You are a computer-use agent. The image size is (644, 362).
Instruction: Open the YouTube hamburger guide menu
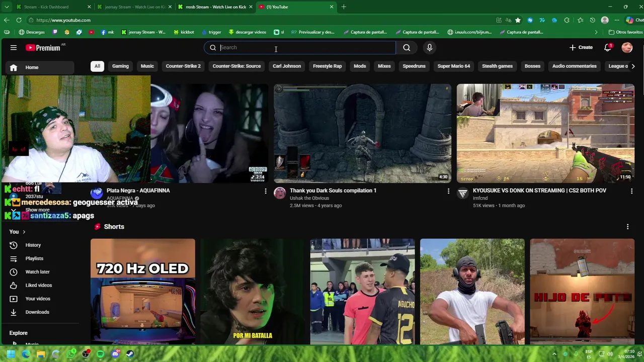coord(14,48)
